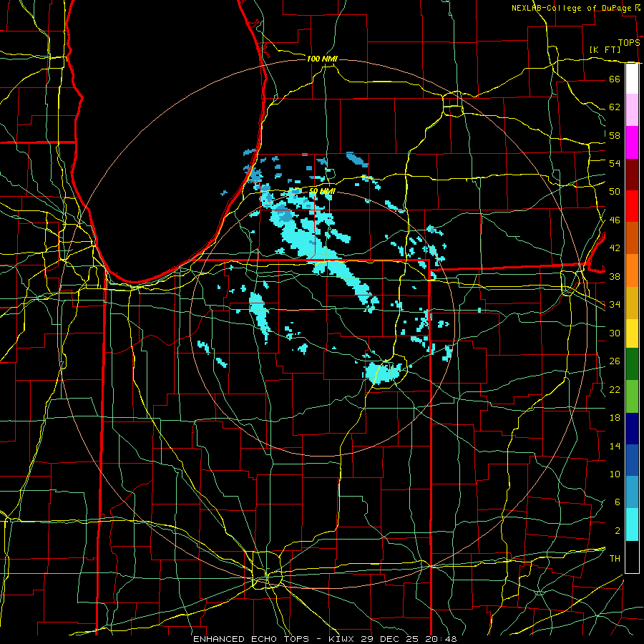Click the K FT units label
This screenshot has width=644, height=644.
(x=605, y=49)
